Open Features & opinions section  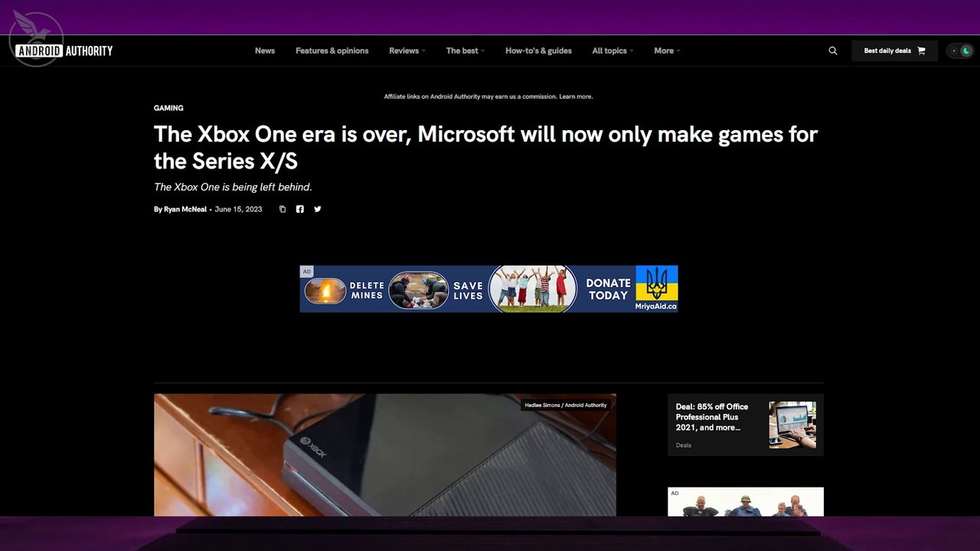332,51
